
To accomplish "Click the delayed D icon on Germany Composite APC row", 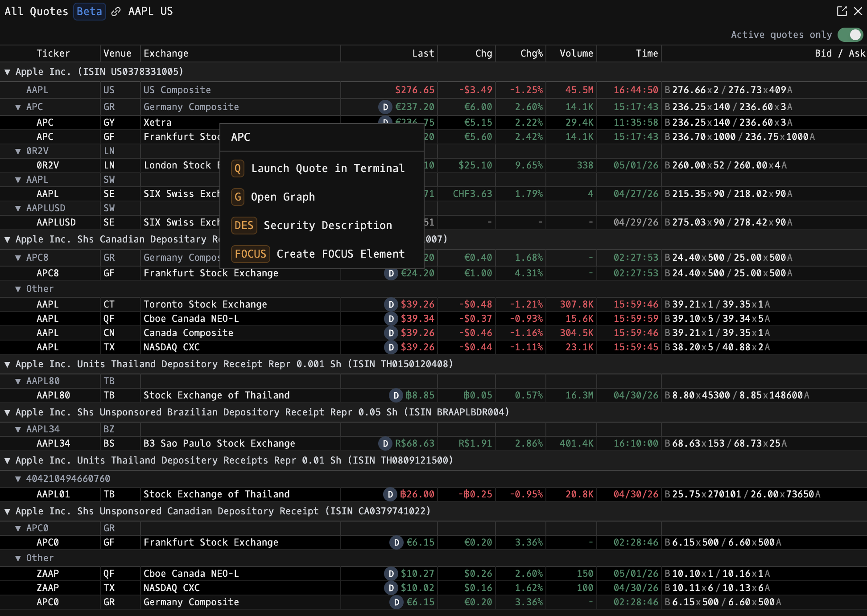I will click(385, 107).
